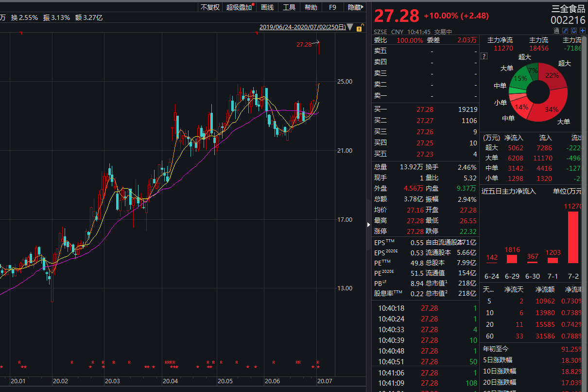This screenshot has width=588, height=392.
Task: Open the 工具 tools menu
Action: 289,7
